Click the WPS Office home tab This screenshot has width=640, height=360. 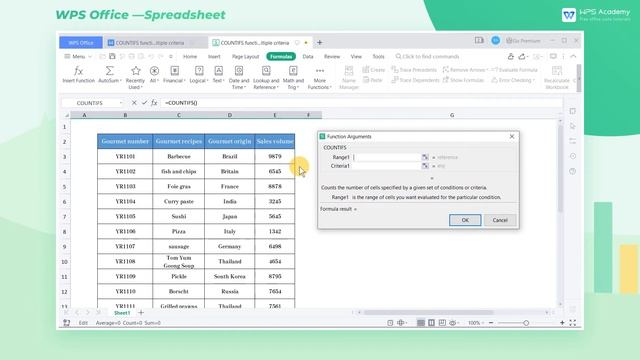point(81,42)
